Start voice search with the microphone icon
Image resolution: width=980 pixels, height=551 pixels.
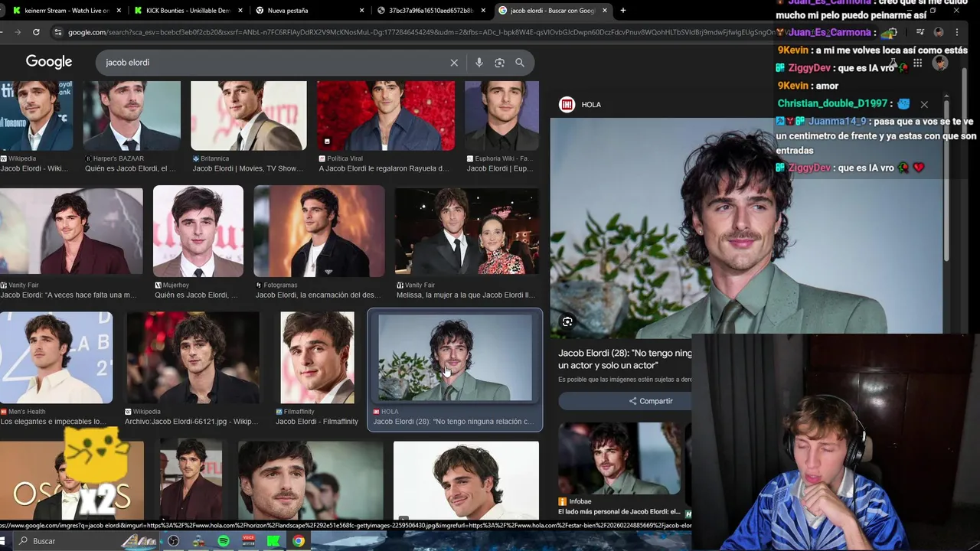(x=479, y=63)
